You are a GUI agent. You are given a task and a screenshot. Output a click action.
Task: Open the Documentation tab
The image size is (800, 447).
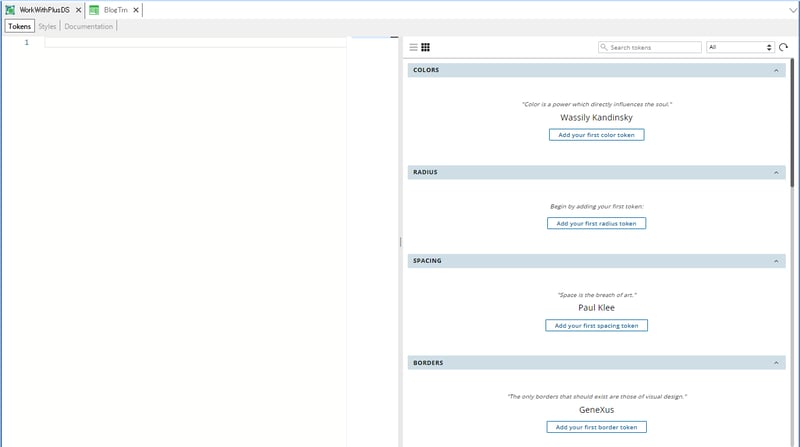click(88, 26)
